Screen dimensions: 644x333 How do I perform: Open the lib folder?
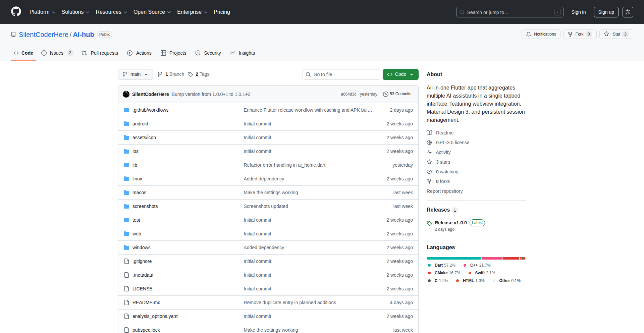[135, 165]
